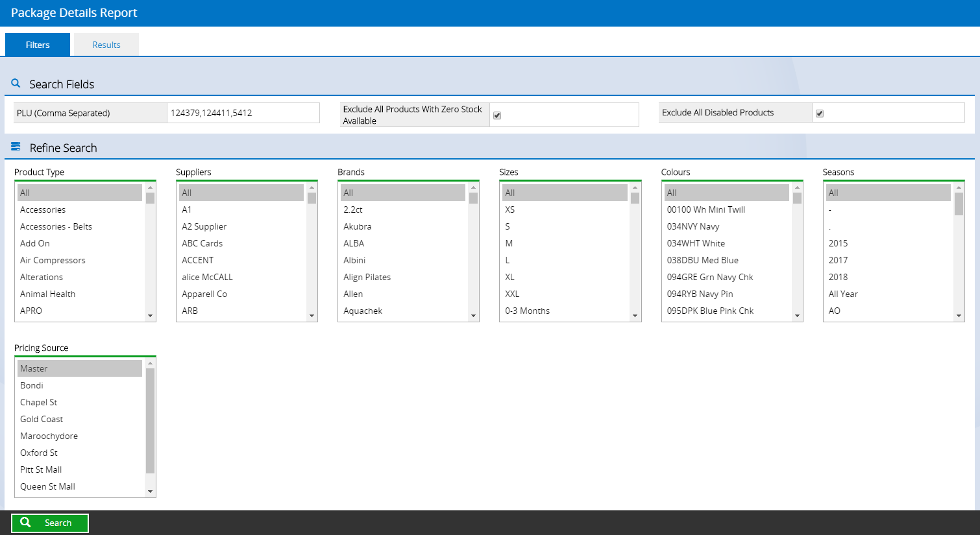The height and width of the screenshot is (535, 980).
Task: Pick alice McCALL supplier
Action: 241,277
